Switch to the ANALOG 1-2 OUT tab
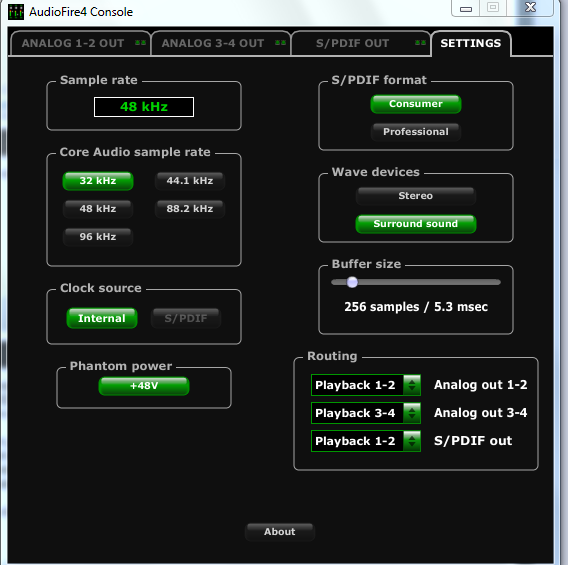The image size is (568, 565). (x=80, y=43)
